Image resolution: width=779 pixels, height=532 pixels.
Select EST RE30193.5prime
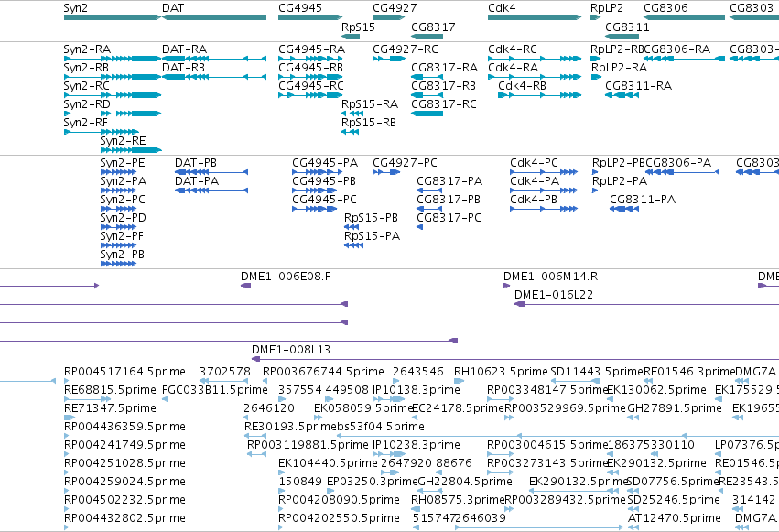255,436
